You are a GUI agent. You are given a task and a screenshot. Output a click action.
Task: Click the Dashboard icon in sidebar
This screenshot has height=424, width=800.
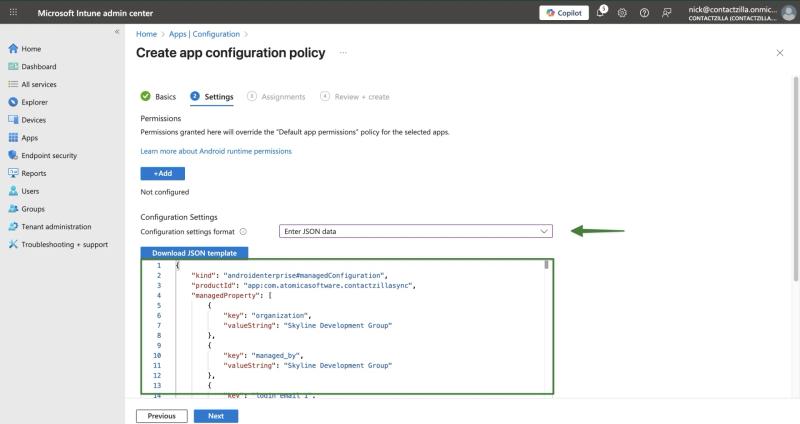(x=13, y=66)
